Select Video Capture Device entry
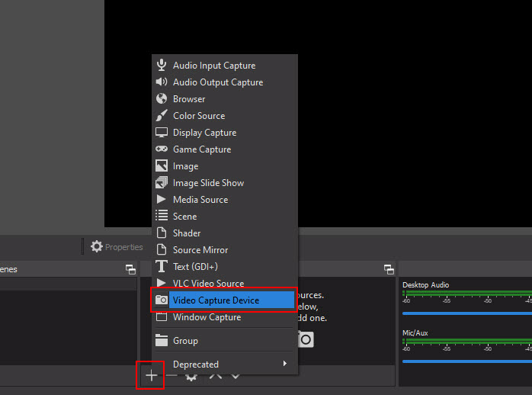 coord(224,300)
